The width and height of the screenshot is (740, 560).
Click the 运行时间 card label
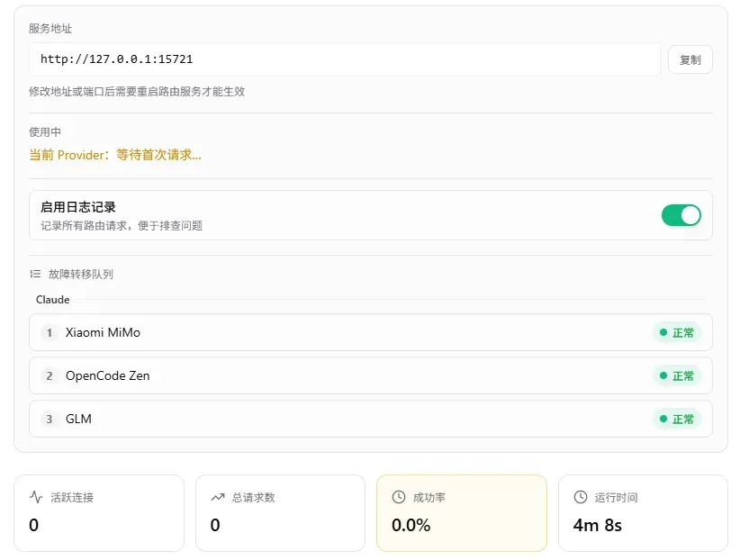click(616, 497)
